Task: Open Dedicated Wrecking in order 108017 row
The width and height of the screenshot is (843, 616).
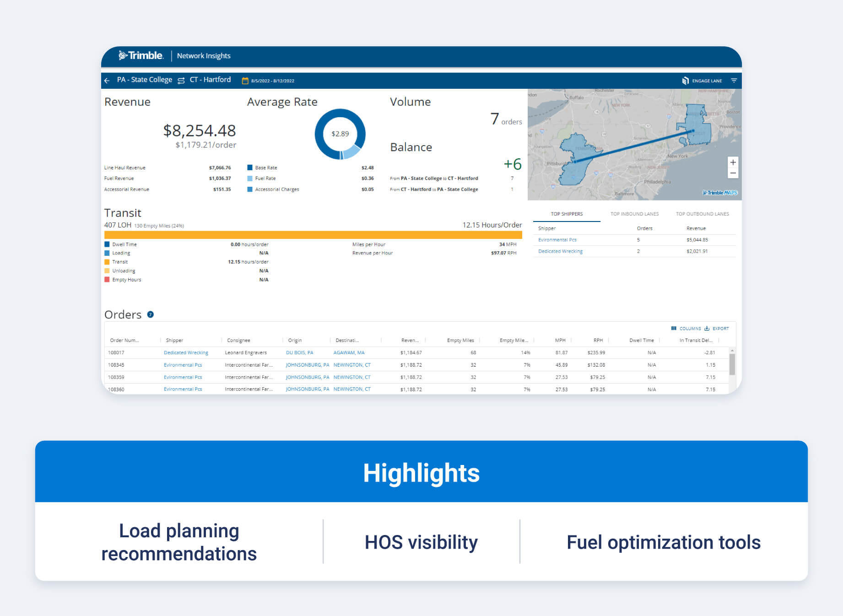Action: (x=186, y=353)
